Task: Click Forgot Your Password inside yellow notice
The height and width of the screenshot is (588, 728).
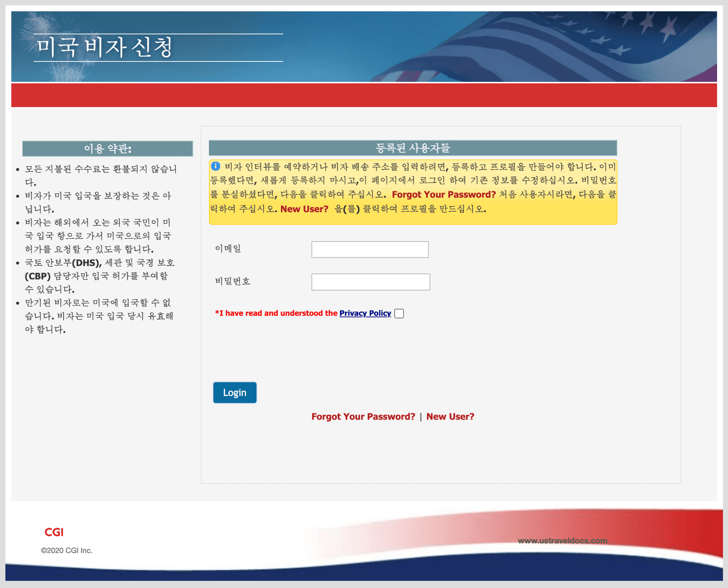Action: point(444,194)
